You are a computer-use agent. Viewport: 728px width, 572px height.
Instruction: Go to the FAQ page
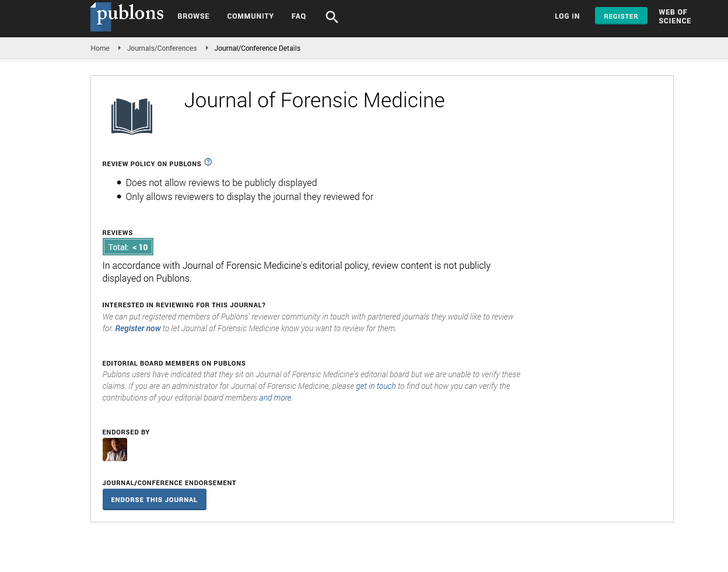(x=299, y=16)
